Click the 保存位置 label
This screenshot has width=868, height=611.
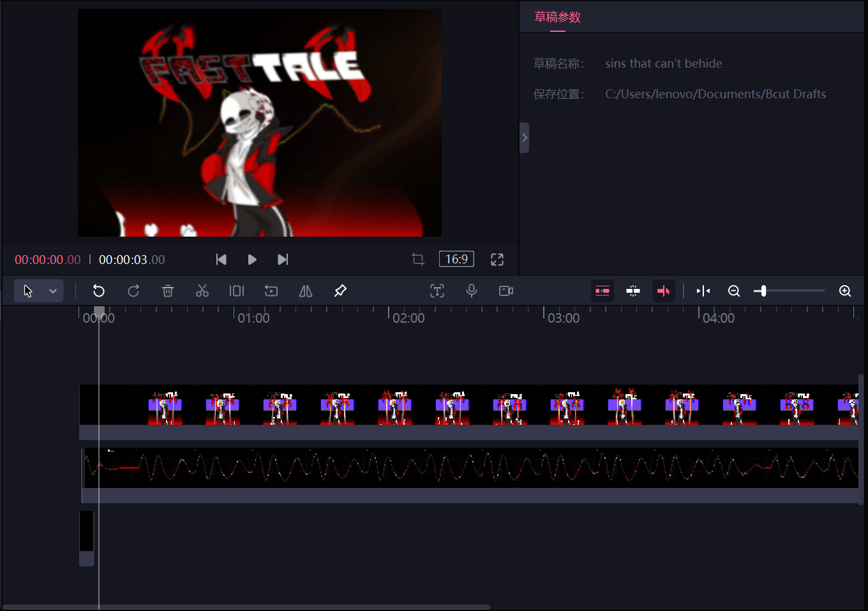point(559,94)
